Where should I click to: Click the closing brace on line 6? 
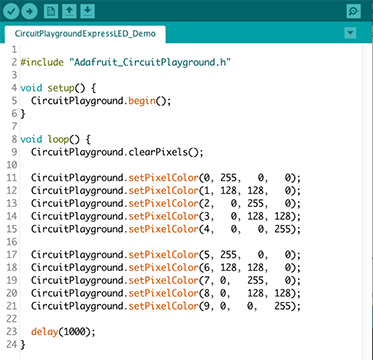point(23,114)
